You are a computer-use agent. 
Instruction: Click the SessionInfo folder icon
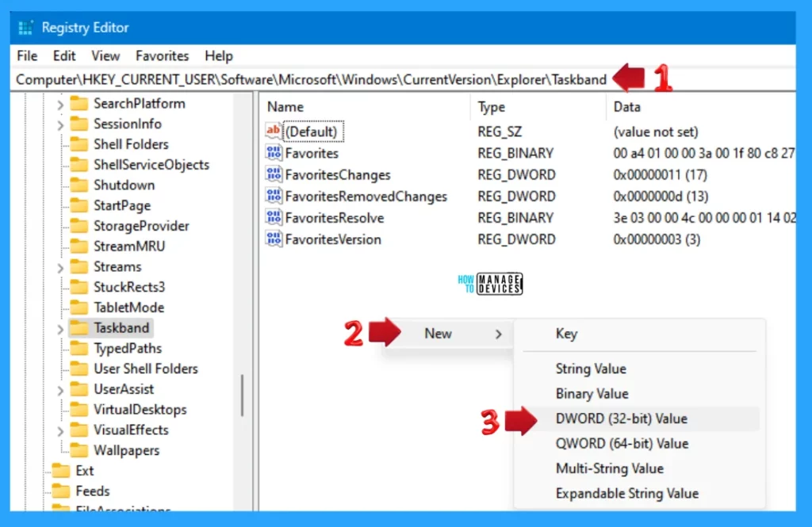tap(79, 124)
